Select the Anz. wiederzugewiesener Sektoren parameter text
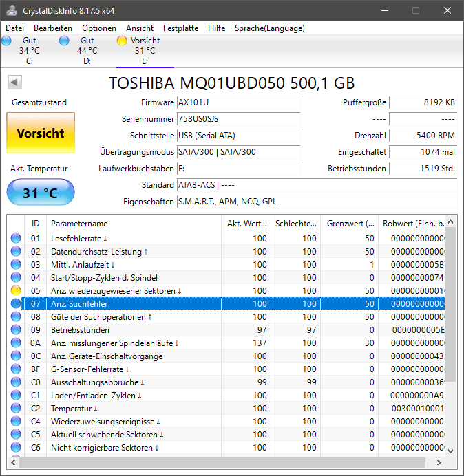Screen dimensions: 464x476 (x=116, y=291)
